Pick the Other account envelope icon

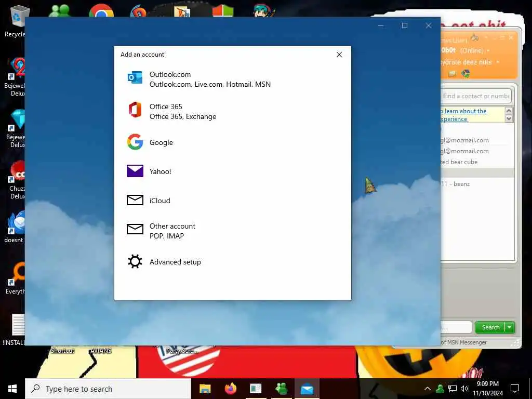coord(135,229)
